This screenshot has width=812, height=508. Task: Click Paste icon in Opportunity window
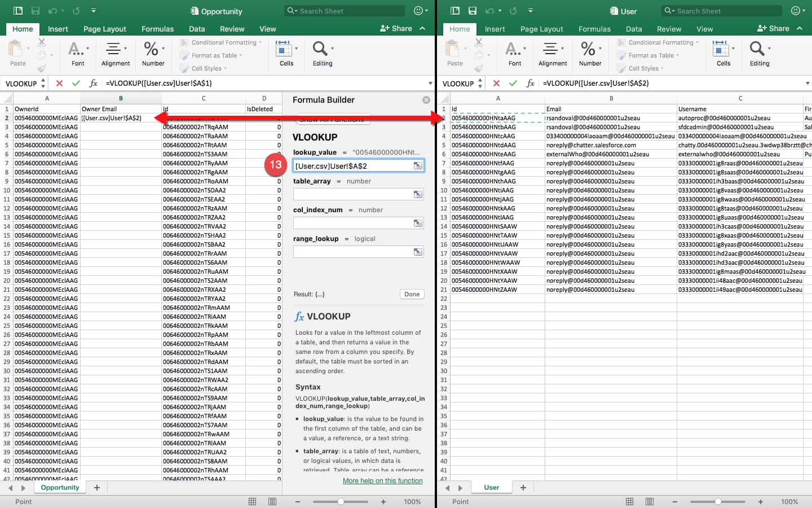coord(16,50)
